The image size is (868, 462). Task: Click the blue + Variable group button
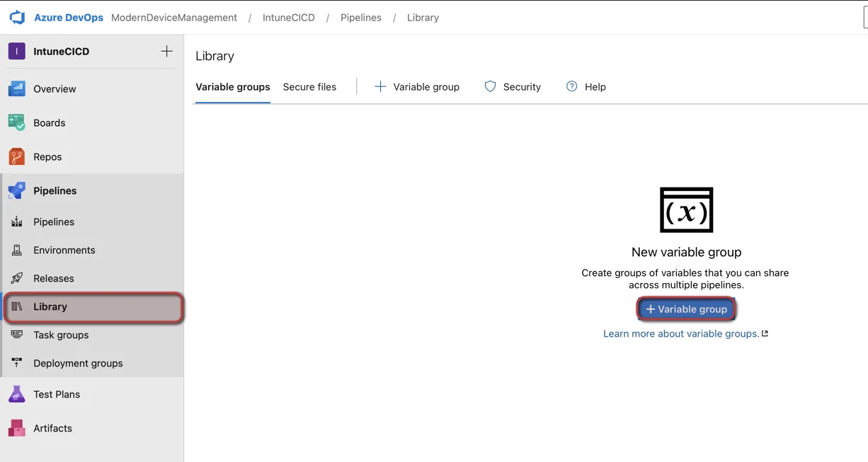click(x=687, y=309)
